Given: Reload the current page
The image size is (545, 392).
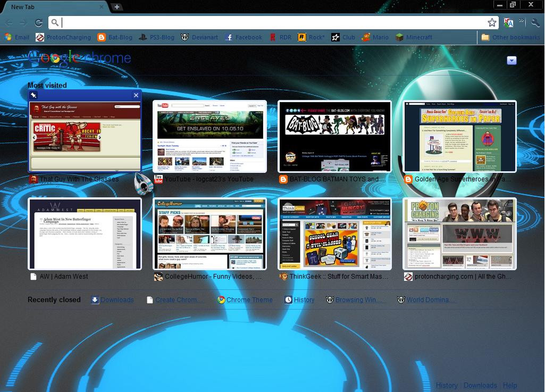Looking at the screenshot, I should tap(39, 23).
